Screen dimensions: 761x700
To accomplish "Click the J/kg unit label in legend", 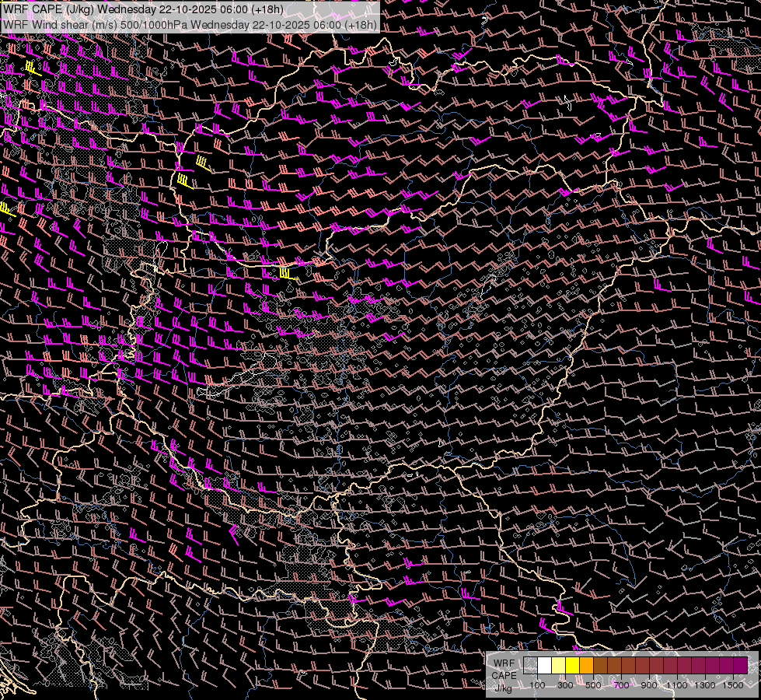I will click(504, 688).
